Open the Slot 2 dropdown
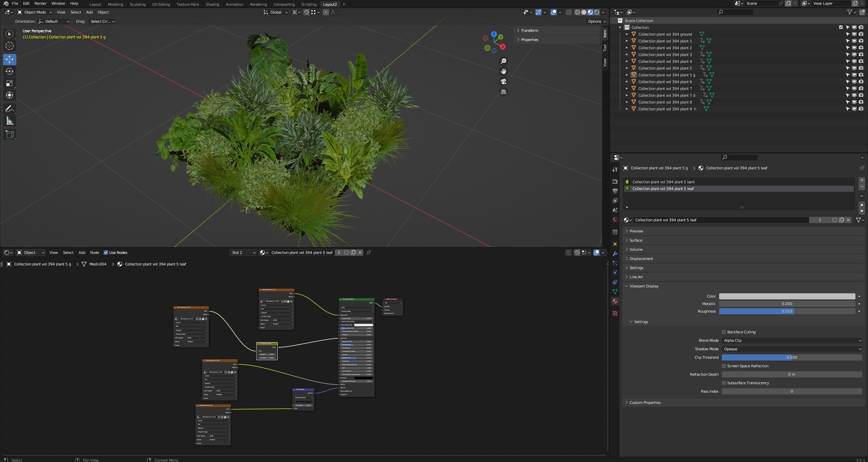The image size is (868, 462). 243,253
